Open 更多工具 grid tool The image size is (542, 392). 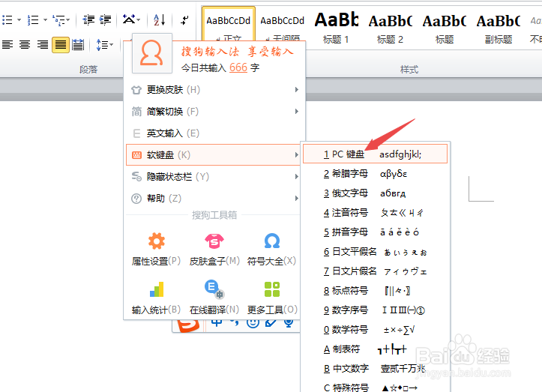click(272, 298)
